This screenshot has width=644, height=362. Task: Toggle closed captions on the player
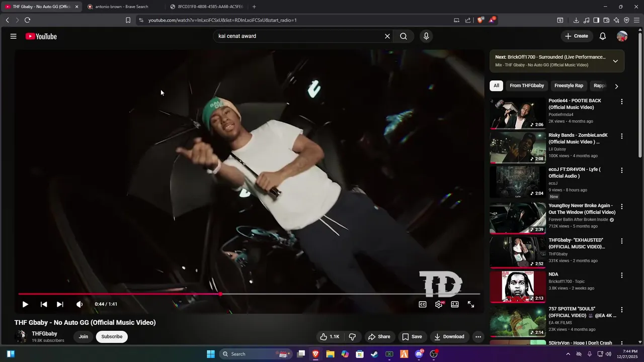423,304
